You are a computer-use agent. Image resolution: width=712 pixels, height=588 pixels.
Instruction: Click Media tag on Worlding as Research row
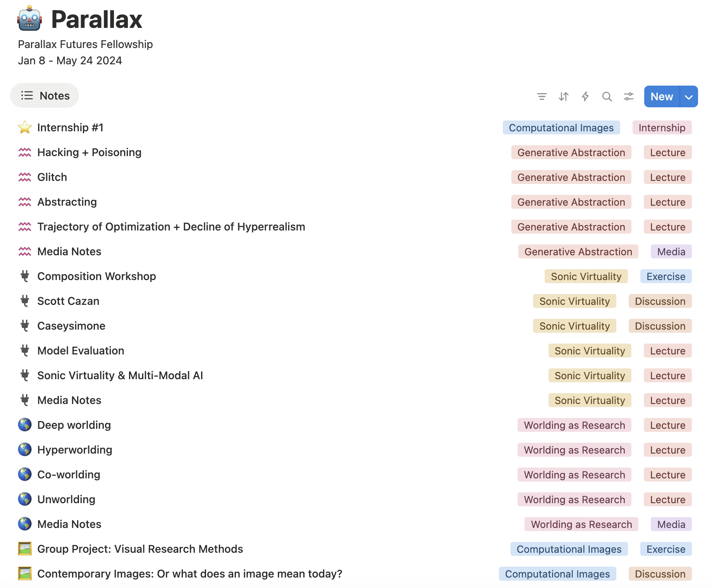tap(671, 524)
